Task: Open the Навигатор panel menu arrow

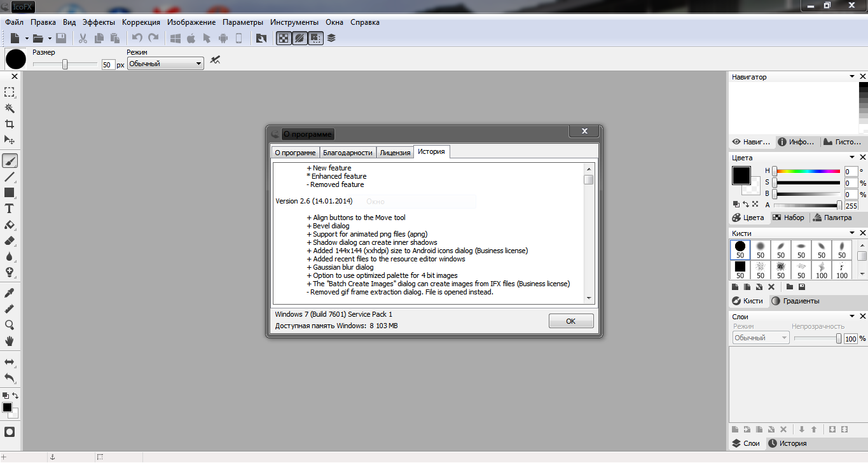Action: click(852, 77)
